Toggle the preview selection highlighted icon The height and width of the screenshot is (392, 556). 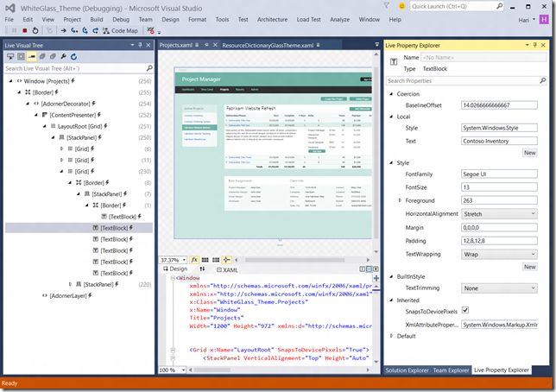coord(32,56)
